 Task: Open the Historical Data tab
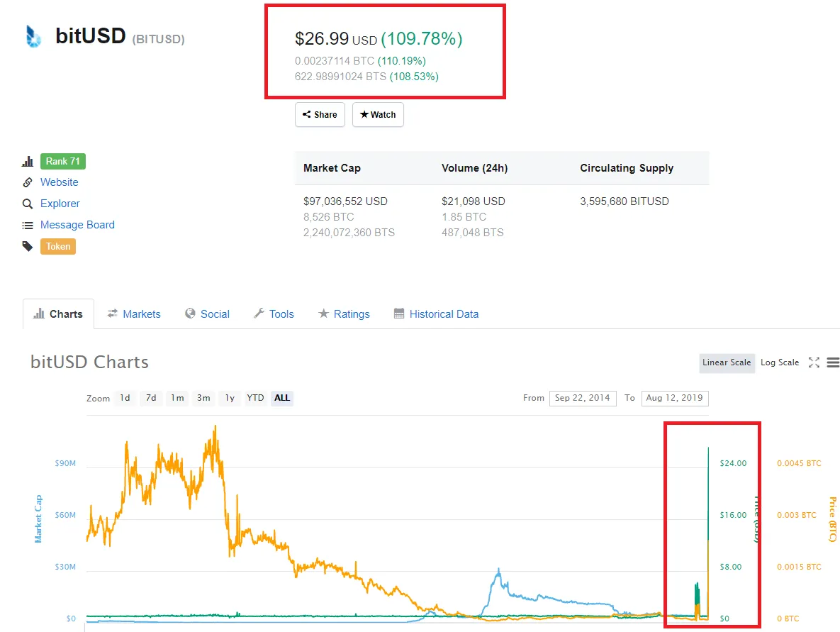coord(436,314)
